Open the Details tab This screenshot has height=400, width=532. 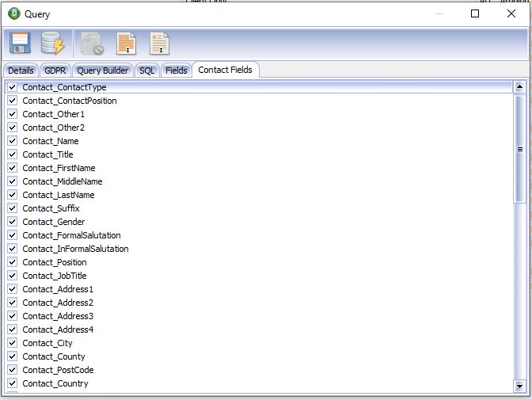tap(21, 70)
